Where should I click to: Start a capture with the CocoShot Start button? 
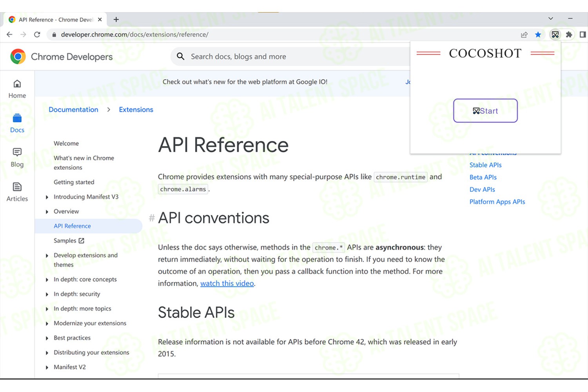click(x=485, y=111)
